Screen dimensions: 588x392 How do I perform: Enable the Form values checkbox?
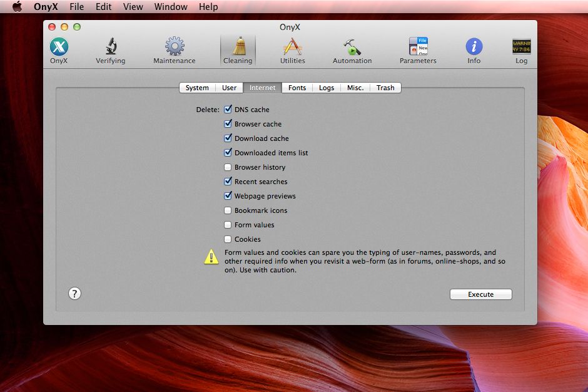pos(228,225)
